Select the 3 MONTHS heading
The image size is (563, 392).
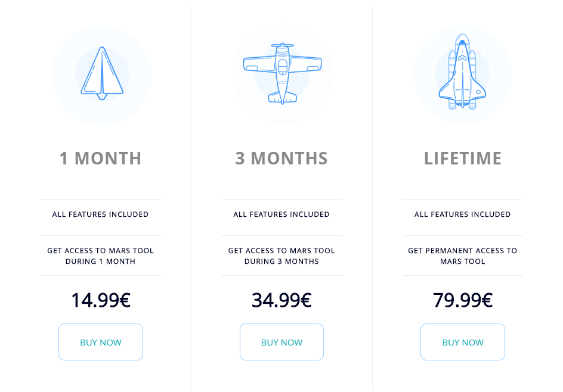point(281,158)
